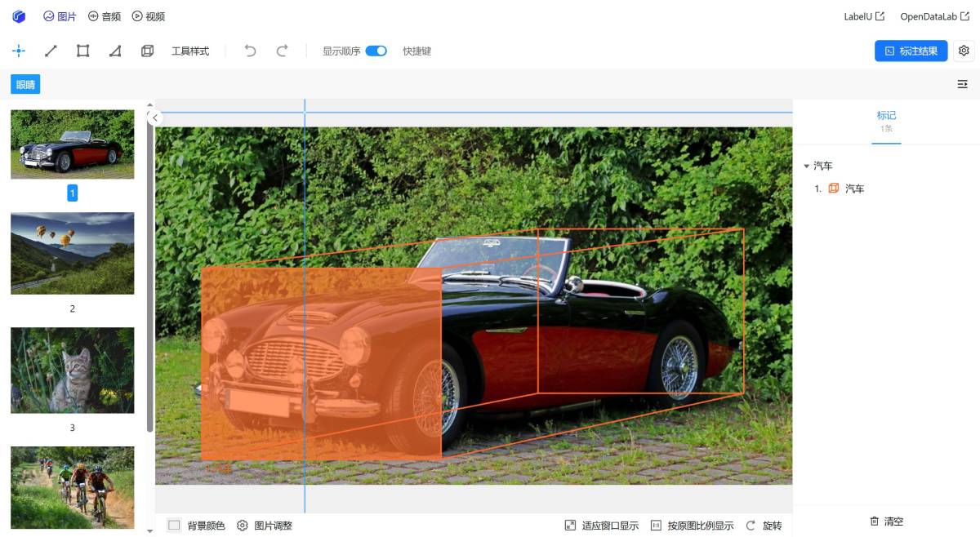Viewport: 980px width, 537px height.
Task: Open settings gear next to 标注结果
Action: [964, 51]
